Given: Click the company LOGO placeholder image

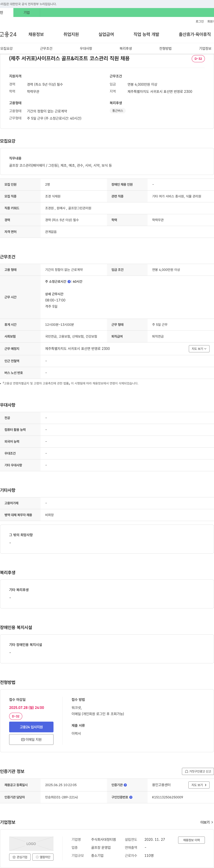Looking at the screenshot, I should [31, 843].
